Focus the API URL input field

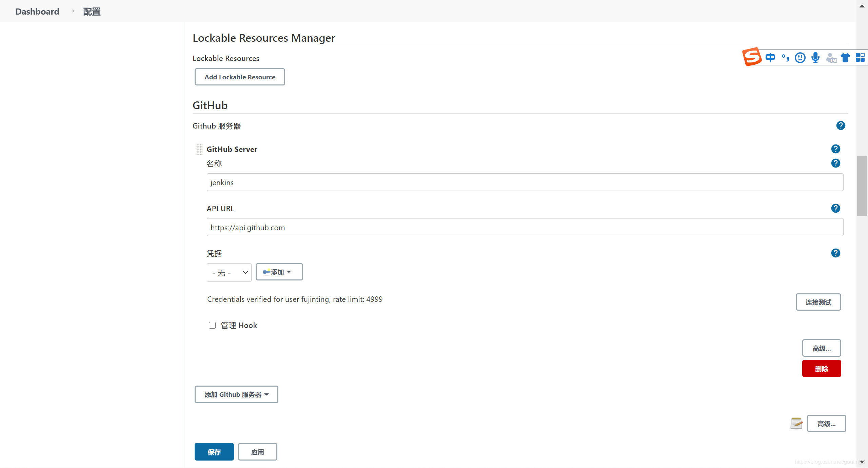click(x=525, y=227)
